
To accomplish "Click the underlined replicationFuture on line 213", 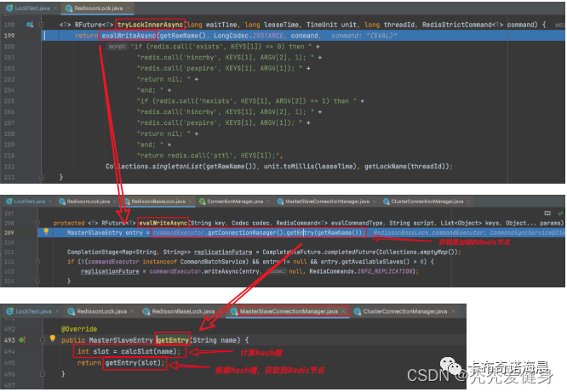I will click(x=110, y=271).
